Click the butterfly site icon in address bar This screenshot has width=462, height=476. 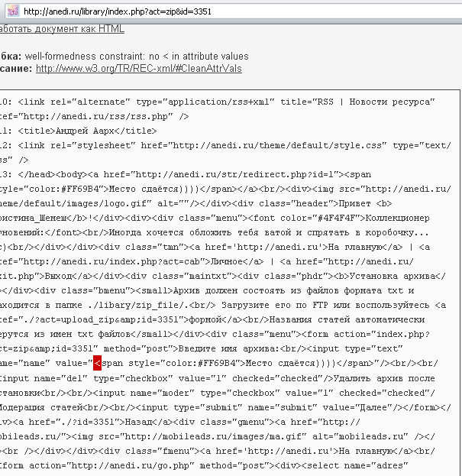tap(13, 11)
